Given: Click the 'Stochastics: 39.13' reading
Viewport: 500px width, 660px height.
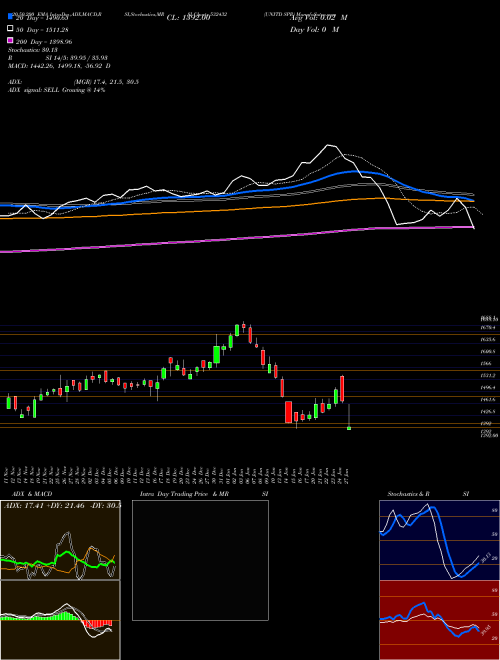Looking at the screenshot, I should coord(33,50).
